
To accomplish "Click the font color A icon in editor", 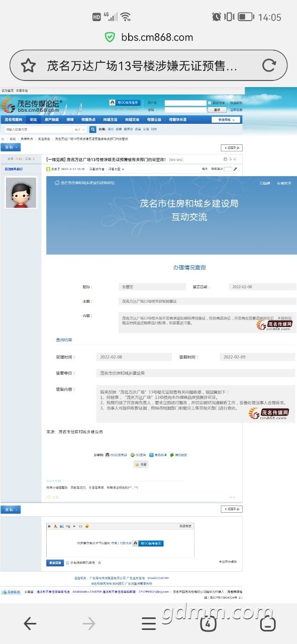I will 55,526.
